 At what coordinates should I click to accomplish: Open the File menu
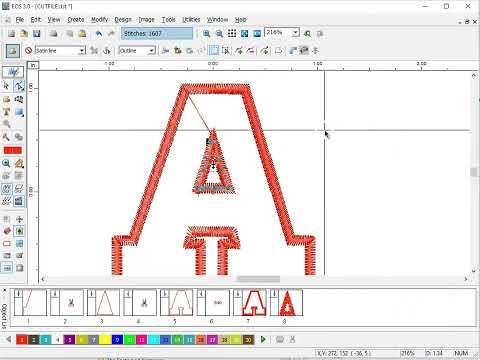click(x=20, y=20)
